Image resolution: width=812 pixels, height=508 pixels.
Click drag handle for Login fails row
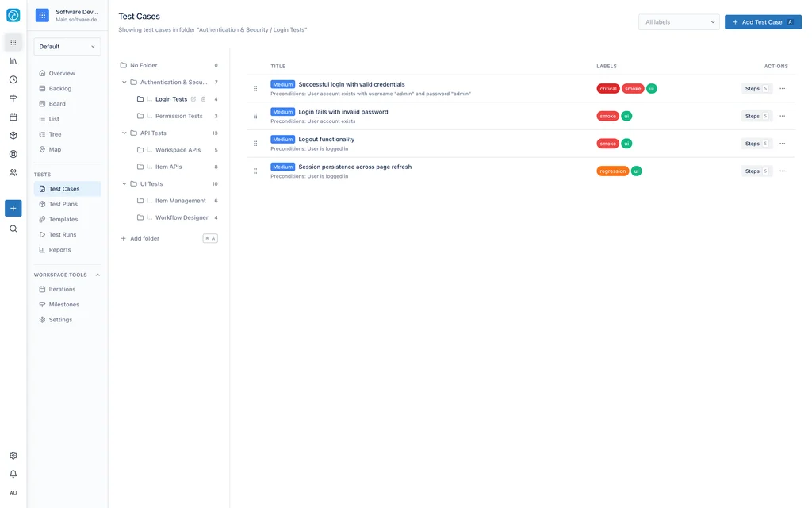[255, 116]
